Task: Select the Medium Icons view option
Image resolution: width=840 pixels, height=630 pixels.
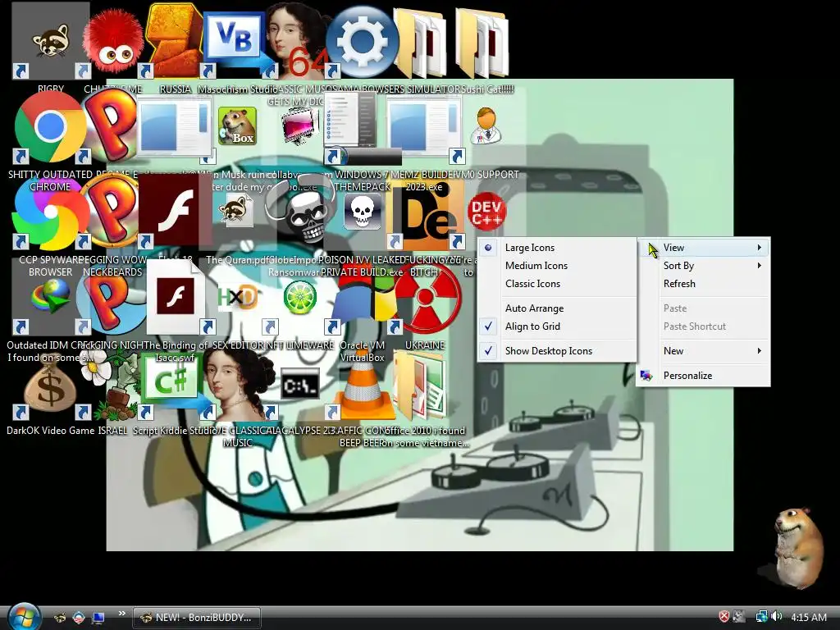Action: tap(557, 266)
